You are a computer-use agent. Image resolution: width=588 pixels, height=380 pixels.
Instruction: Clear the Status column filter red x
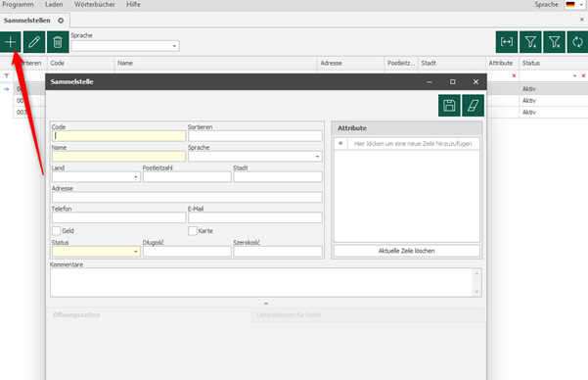click(583, 75)
